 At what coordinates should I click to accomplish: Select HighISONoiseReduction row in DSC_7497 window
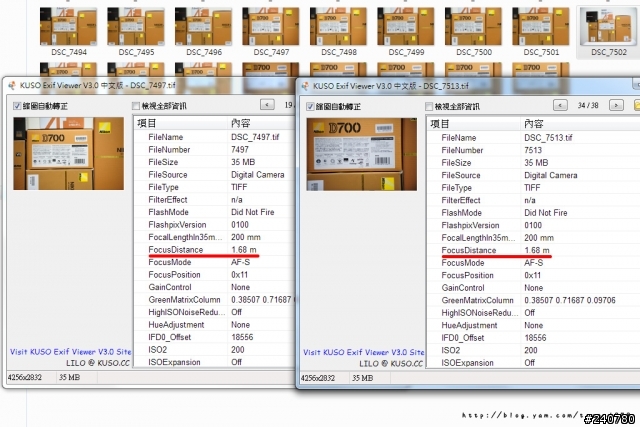214,312
